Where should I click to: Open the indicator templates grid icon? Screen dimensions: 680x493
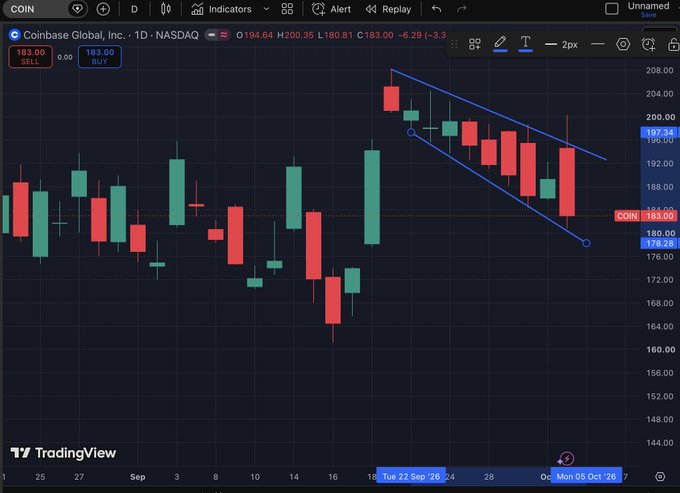(x=287, y=9)
